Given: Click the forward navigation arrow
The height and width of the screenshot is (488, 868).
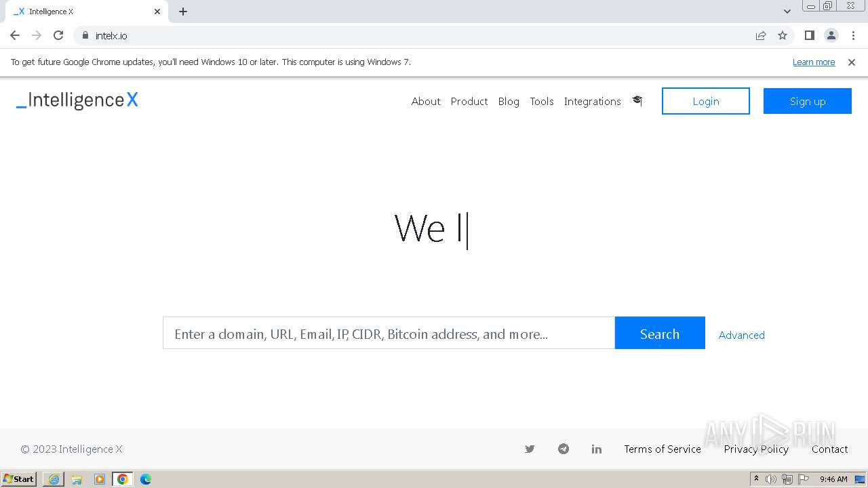Looking at the screenshot, I should [x=37, y=35].
